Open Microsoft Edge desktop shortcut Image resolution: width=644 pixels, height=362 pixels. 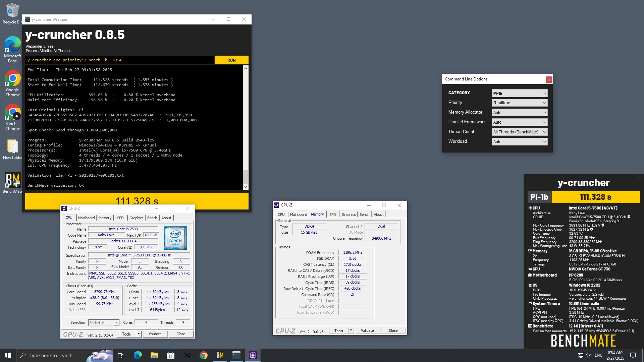[12, 50]
